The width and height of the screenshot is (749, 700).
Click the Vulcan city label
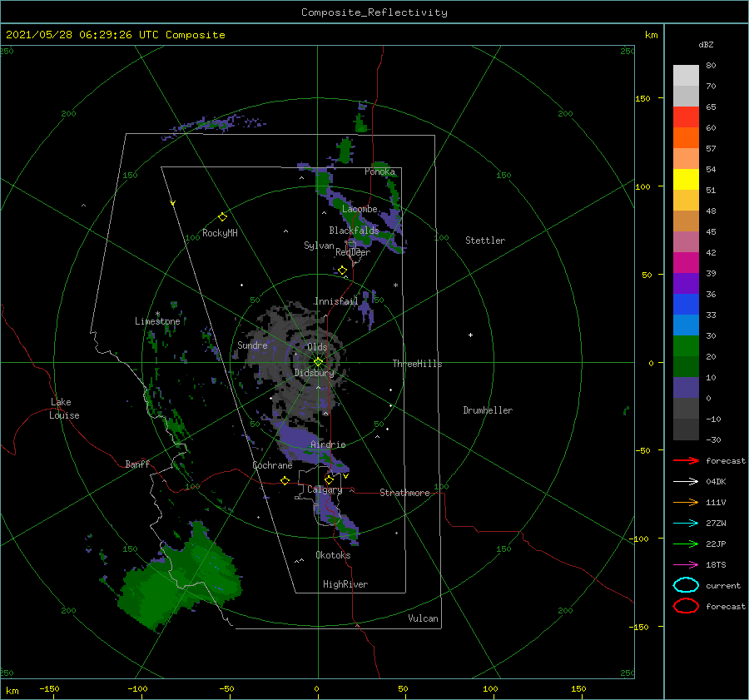pos(423,618)
